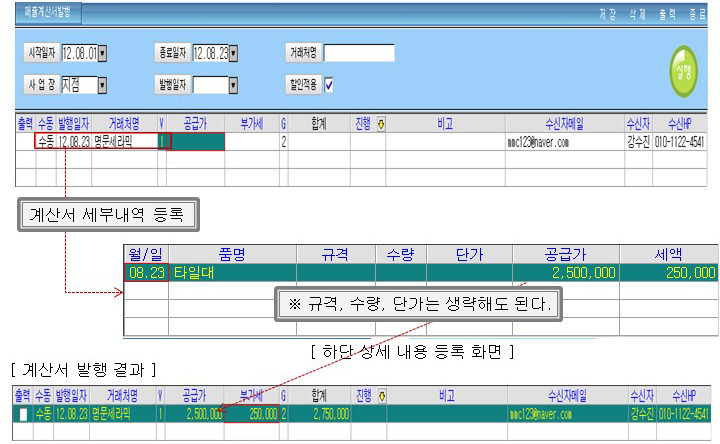Click the 부가세 column header in upper grid

(x=252, y=124)
